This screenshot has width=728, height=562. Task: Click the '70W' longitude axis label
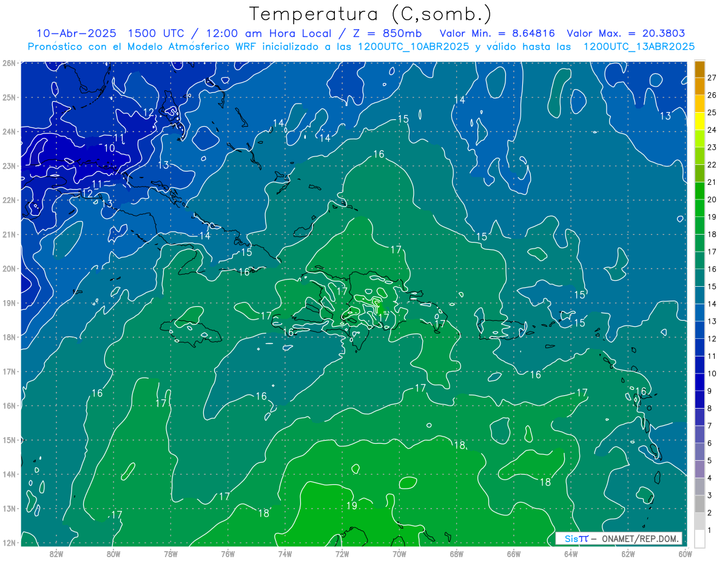(x=399, y=553)
